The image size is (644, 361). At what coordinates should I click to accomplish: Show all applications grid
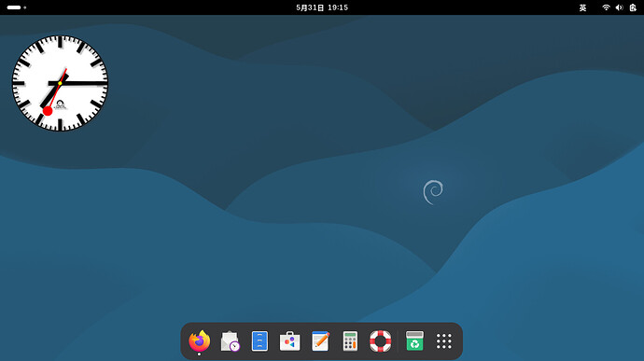[x=444, y=340]
